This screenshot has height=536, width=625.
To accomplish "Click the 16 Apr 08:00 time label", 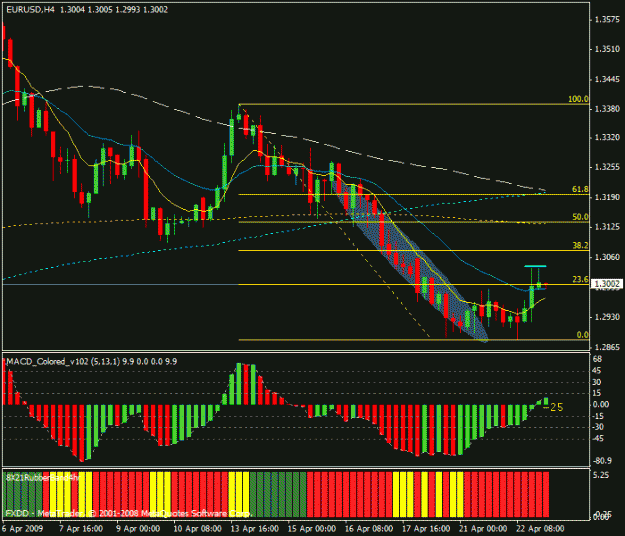I will pyautogui.click(x=369, y=528).
